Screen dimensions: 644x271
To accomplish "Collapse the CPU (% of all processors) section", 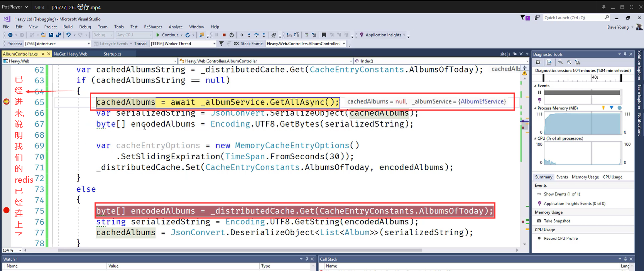I will point(535,138).
